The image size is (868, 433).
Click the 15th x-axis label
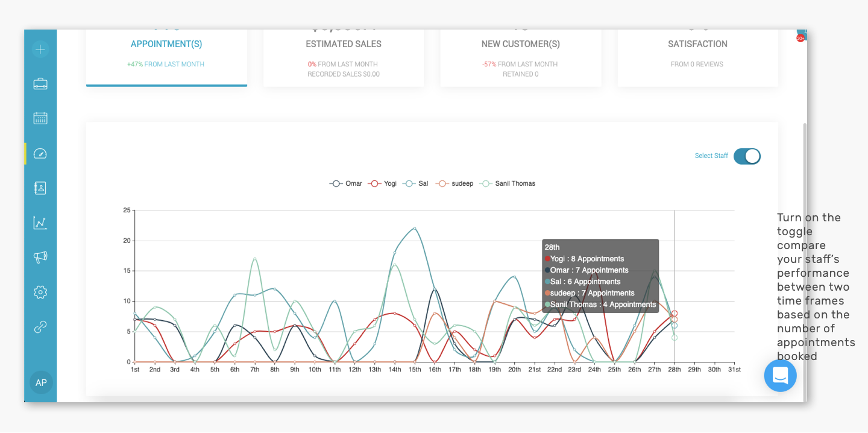pos(415,370)
